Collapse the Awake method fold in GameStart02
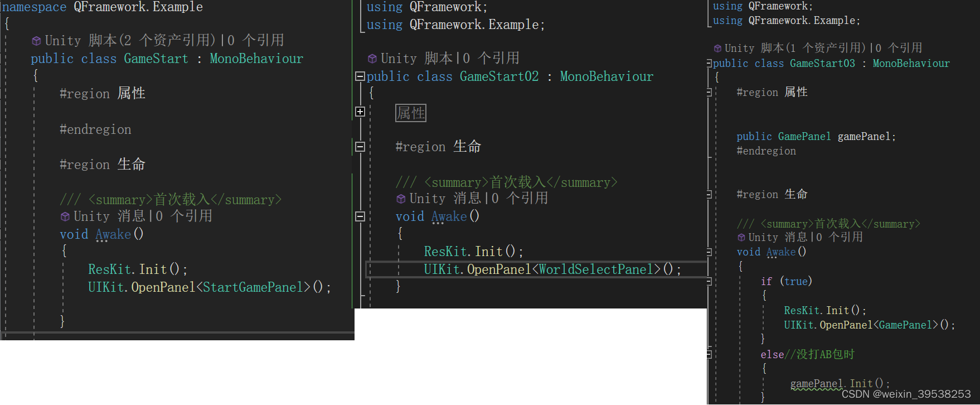The height and width of the screenshot is (405, 980). (360, 216)
